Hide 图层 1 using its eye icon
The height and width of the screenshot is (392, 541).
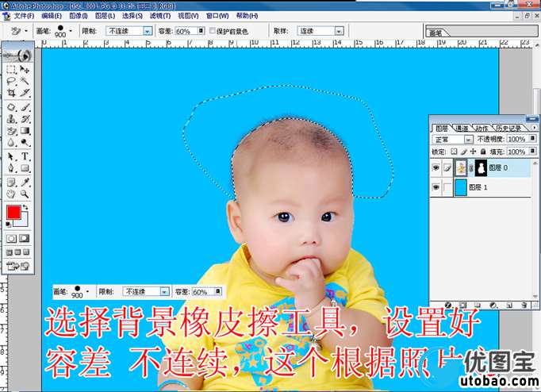tap(435, 187)
